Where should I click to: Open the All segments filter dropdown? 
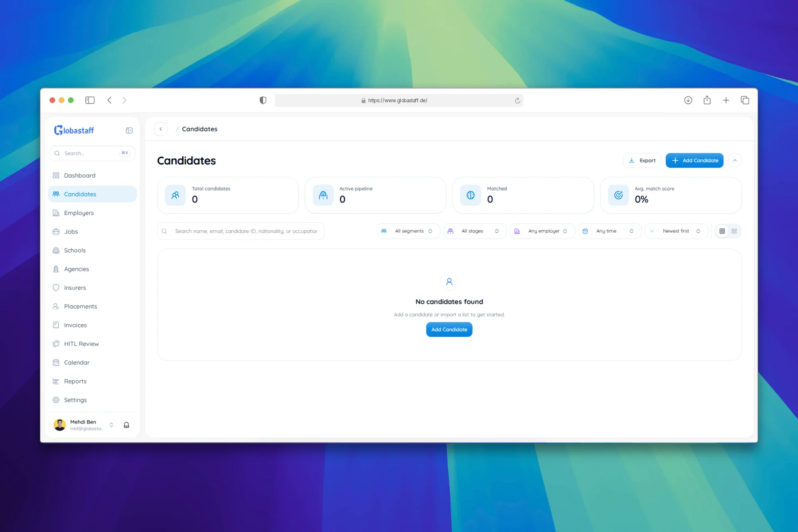pyautogui.click(x=408, y=231)
